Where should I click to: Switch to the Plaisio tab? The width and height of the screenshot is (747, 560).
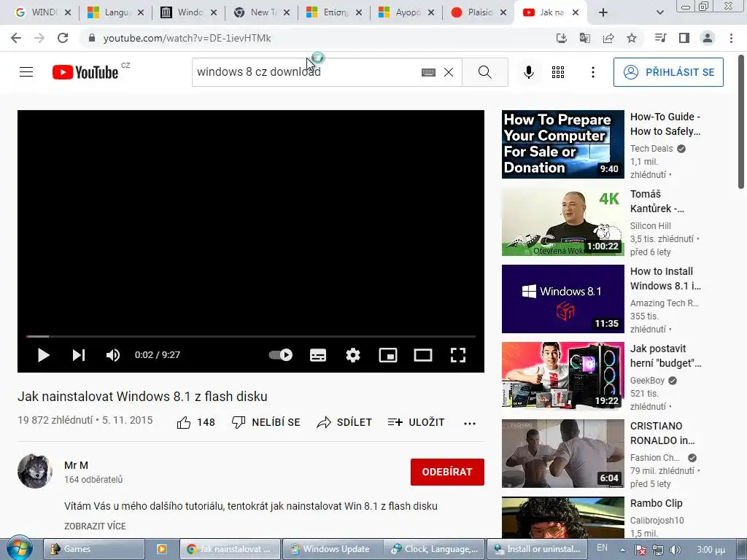479,12
